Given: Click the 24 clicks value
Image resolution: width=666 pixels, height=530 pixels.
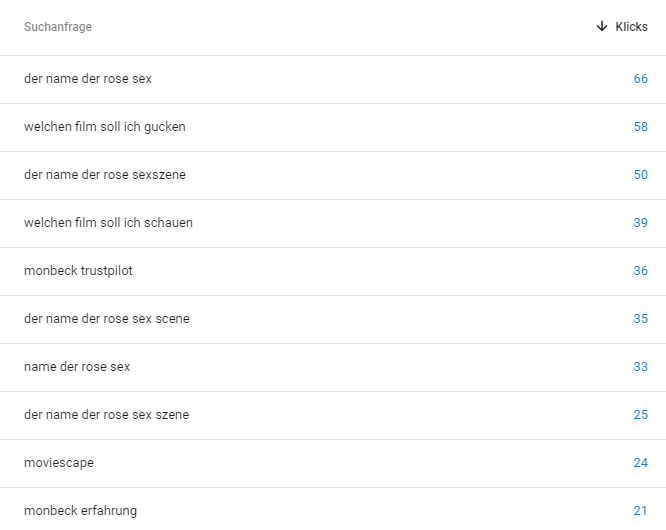Looking at the screenshot, I should pos(640,463).
